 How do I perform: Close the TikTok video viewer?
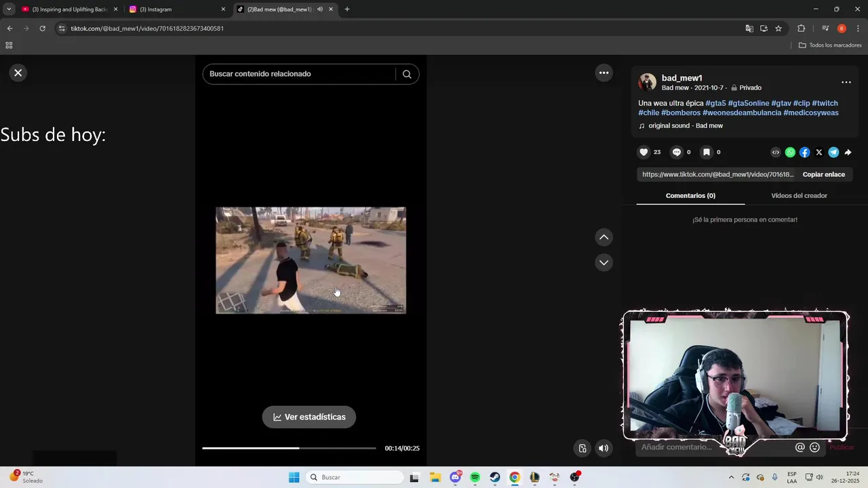18,73
